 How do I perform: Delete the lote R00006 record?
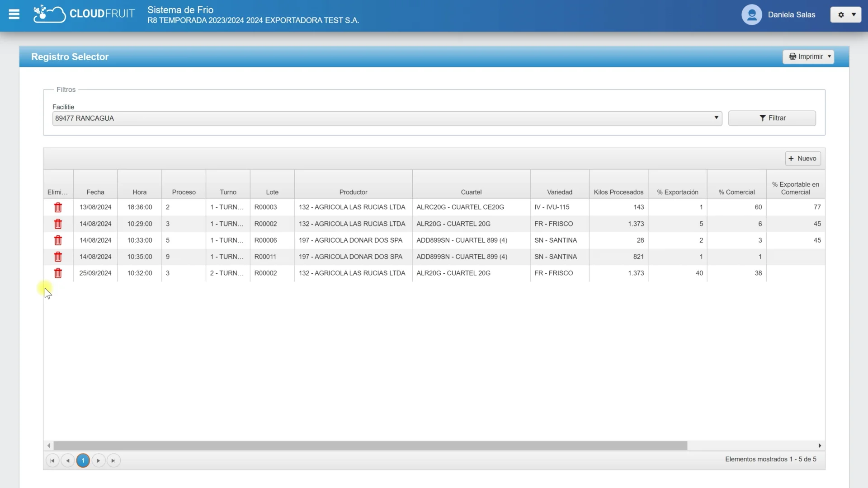point(58,240)
